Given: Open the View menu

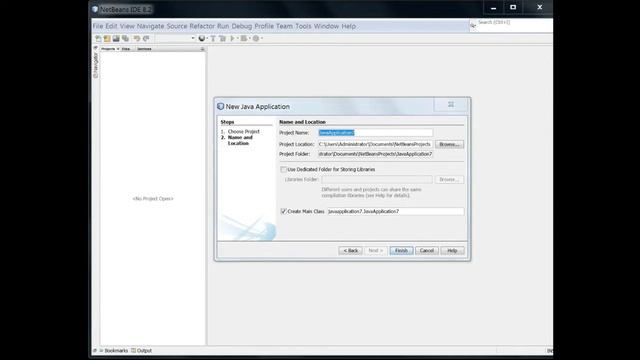Looking at the screenshot, I should pyautogui.click(x=127, y=26).
